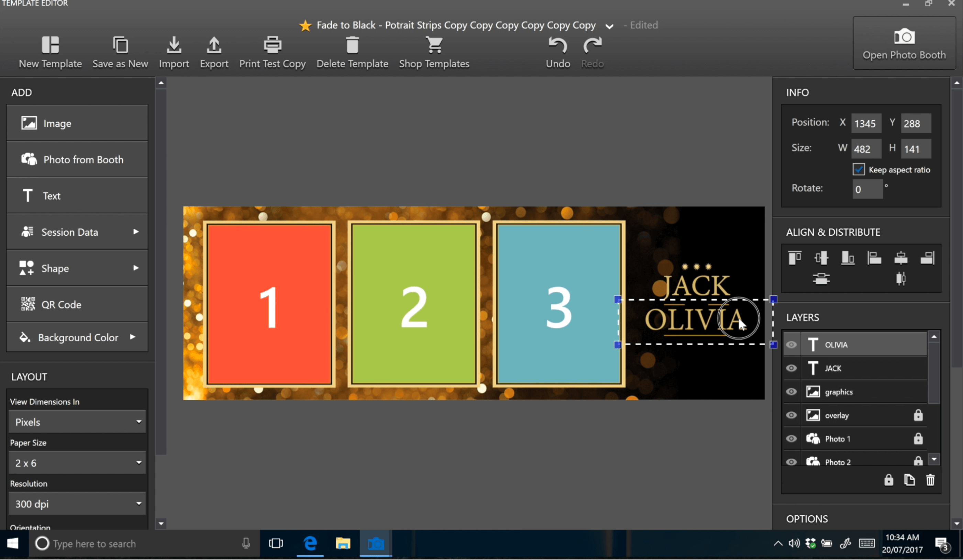Open the Paper Size dropdown
This screenshot has width=963, height=560.
click(76, 463)
